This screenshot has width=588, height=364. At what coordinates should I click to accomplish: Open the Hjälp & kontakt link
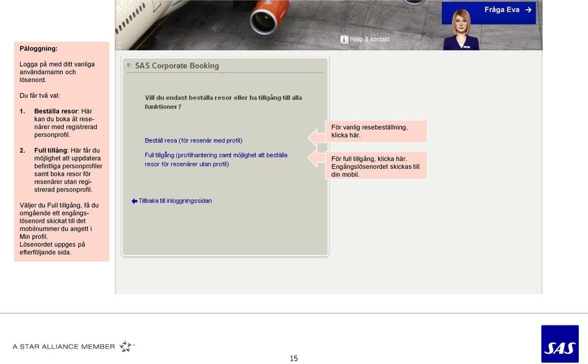(369, 39)
